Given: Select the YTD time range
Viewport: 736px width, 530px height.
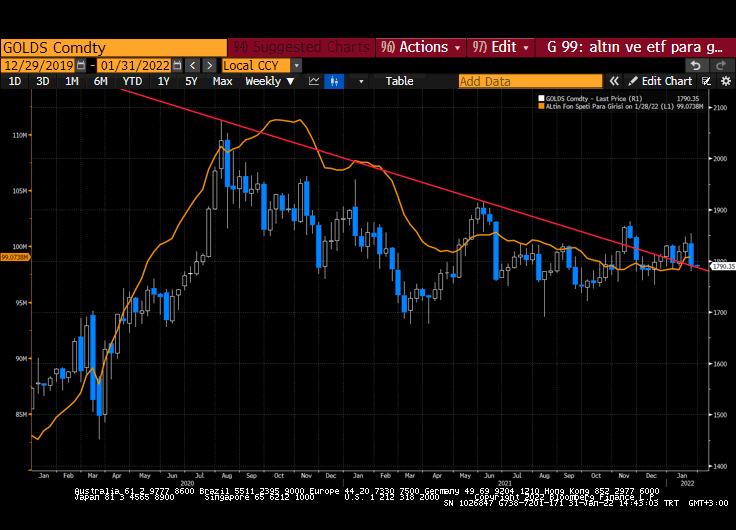Looking at the screenshot, I should point(132,81).
